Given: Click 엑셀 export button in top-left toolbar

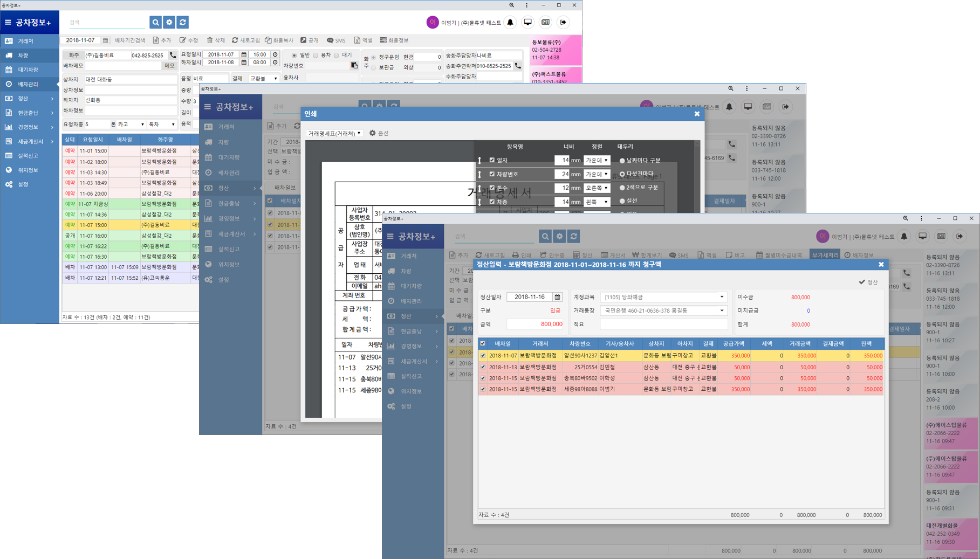Looking at the screenshot, I should pyautogui.click(x=363, y=40).
